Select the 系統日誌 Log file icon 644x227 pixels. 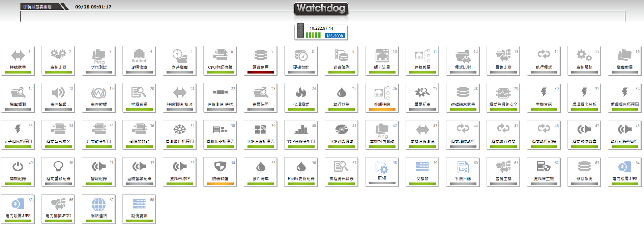click(x=463, y=167)
